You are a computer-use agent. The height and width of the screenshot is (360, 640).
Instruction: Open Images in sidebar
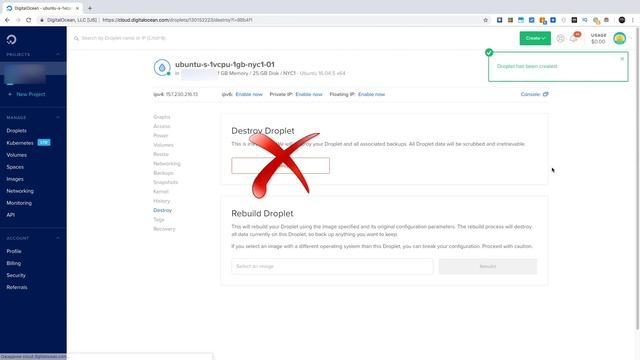click(x=15, y=179)
